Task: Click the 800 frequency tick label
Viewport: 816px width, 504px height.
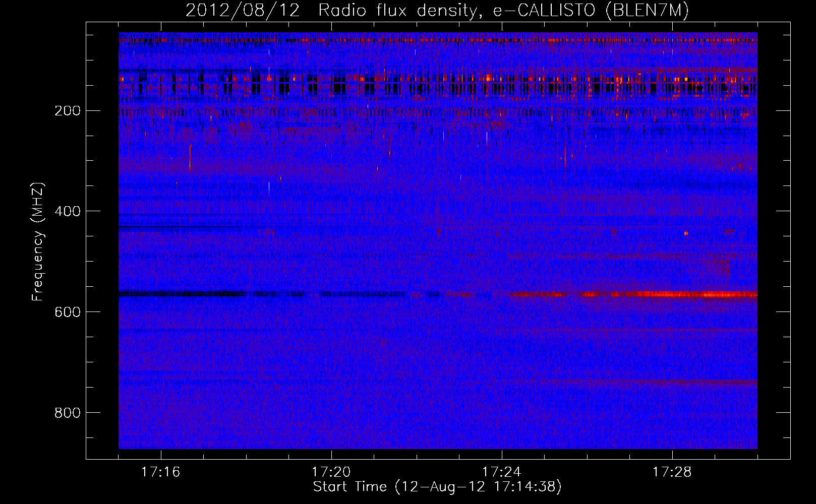Action: pos(67,413)
